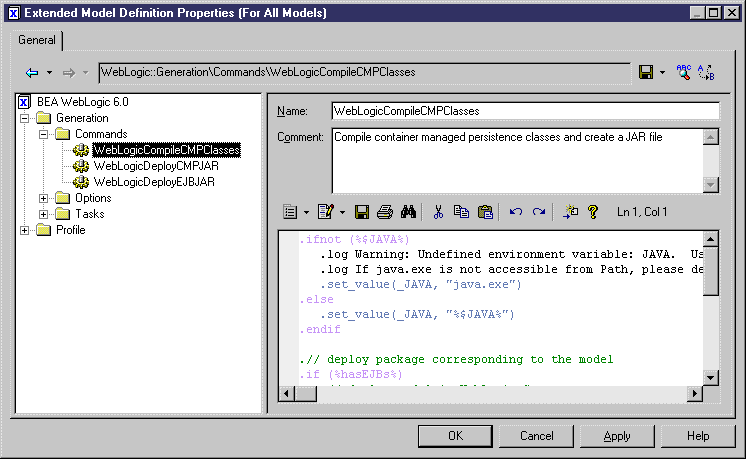Click the deploy package comment line
Viewport: 746px width, 459px height.
[456, 359]
